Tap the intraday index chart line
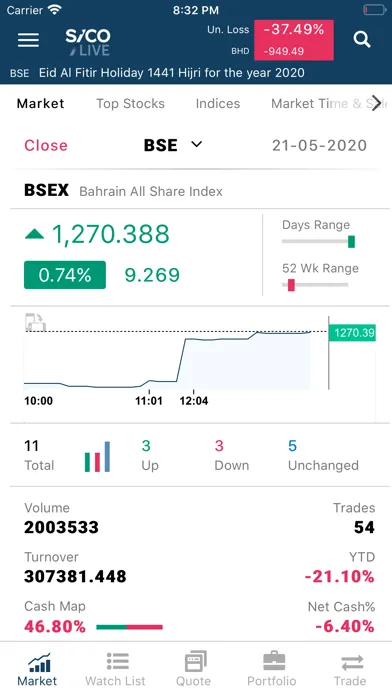Image resolution: width=392 pixels, height=696 pixels. click(x=167, y=360)
